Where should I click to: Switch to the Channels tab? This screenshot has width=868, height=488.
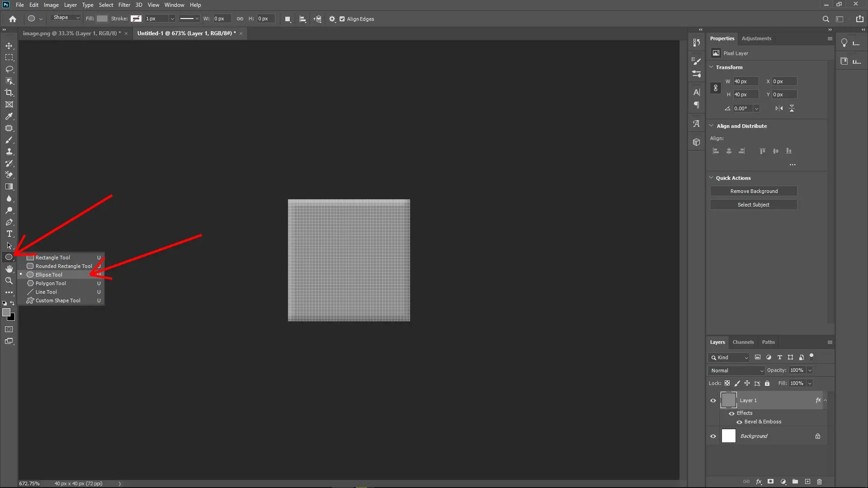[x=743, y=342]
